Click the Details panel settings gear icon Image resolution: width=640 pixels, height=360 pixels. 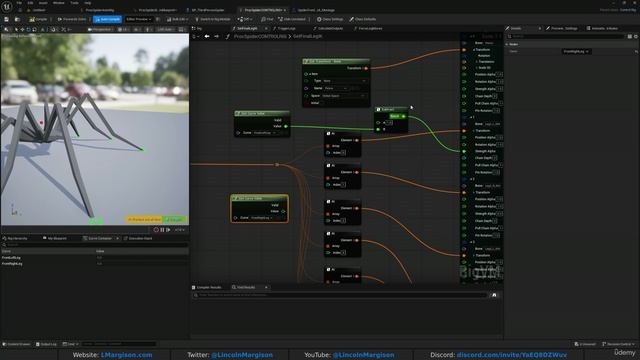pos(636,36)
